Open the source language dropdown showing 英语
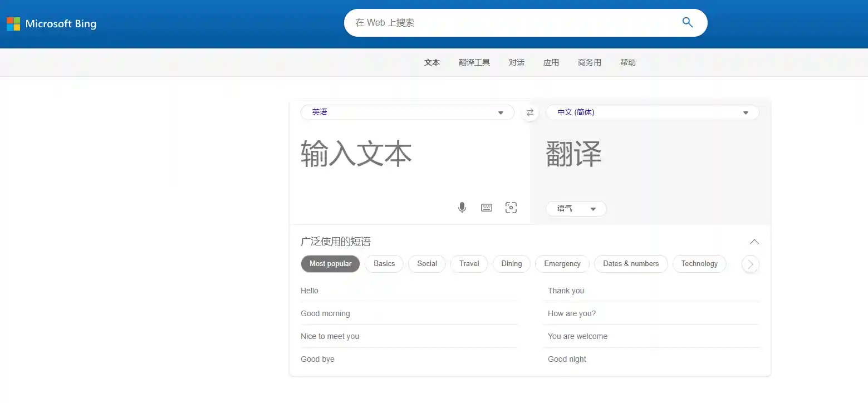868x403 pixels. (406, 112)
